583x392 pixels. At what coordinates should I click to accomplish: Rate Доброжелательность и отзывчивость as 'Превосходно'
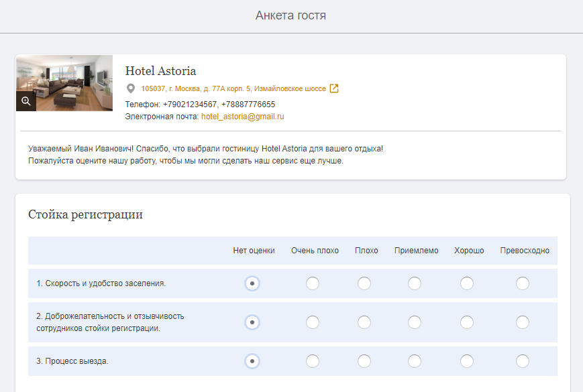point(523,322)
